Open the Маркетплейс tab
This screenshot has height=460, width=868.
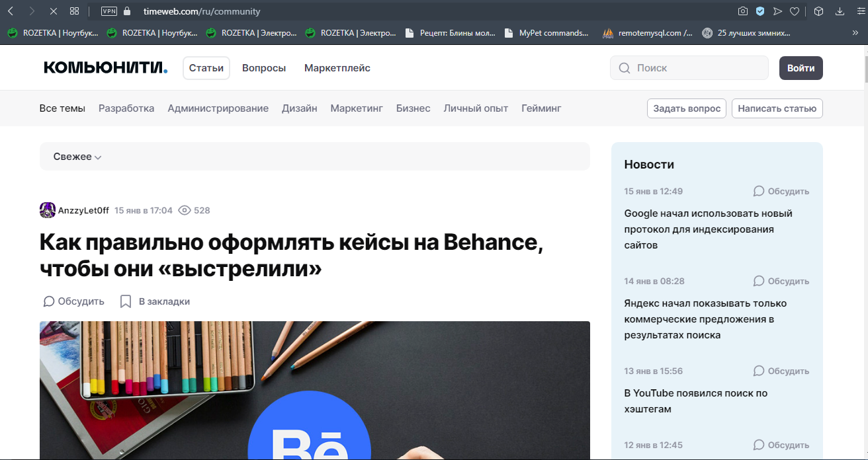[x=337, y=68]
